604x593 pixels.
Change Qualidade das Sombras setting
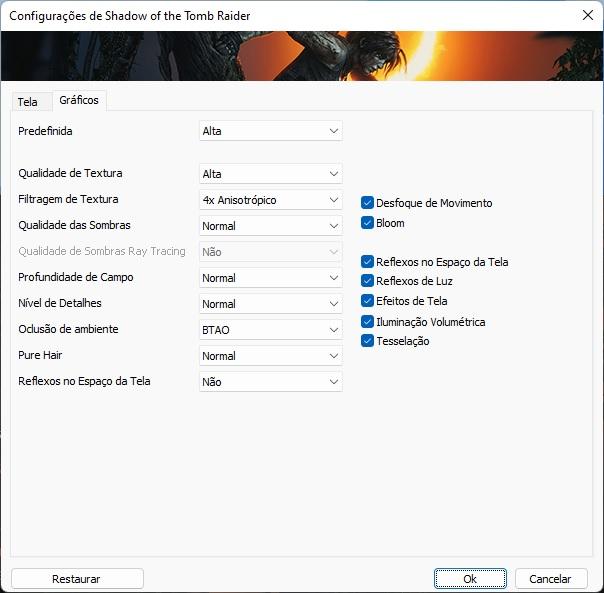[x=270, y=226]
